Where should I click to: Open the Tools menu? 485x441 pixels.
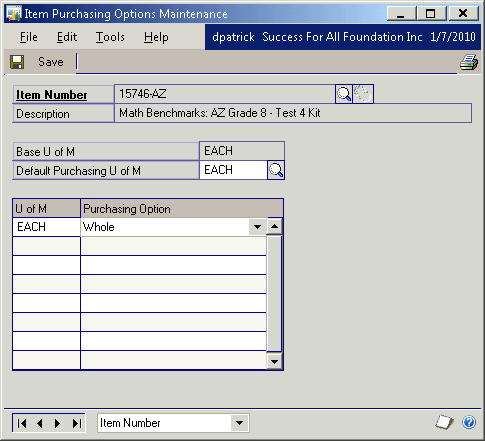(x=110, y=37)
